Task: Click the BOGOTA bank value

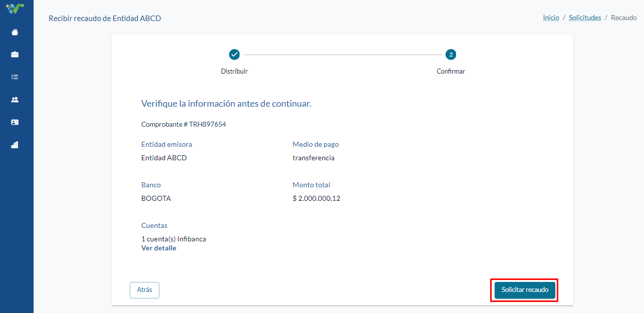Action: [156, 198]
